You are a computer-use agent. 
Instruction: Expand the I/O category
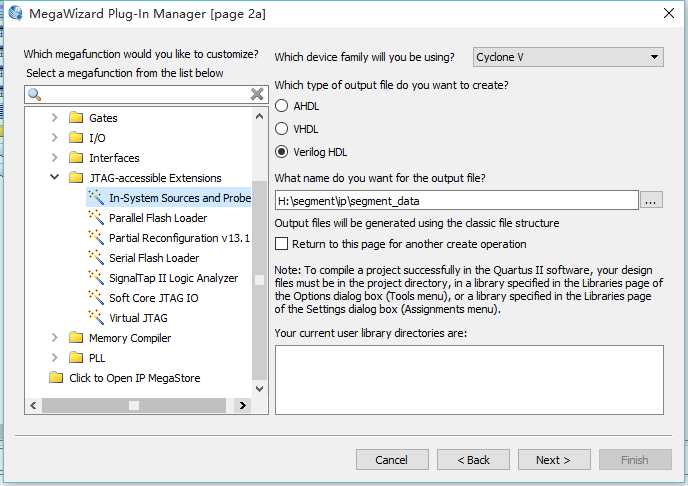point(54,138)
